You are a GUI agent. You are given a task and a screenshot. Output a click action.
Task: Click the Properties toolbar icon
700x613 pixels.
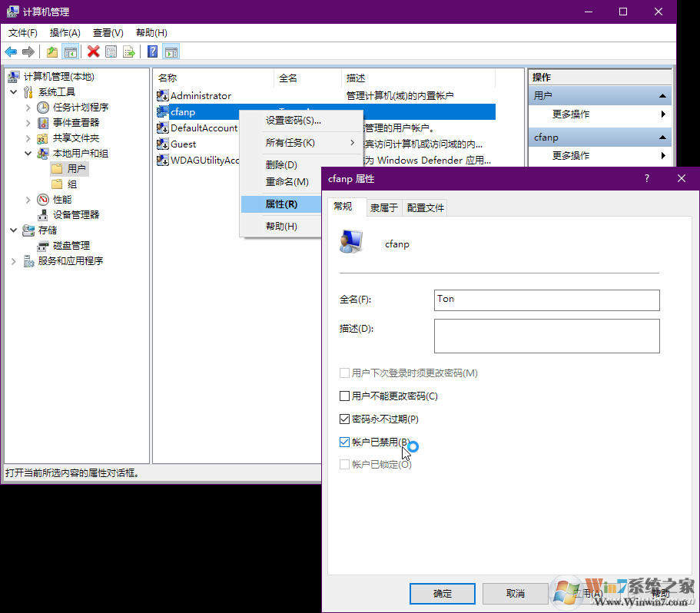coord(111,51)
